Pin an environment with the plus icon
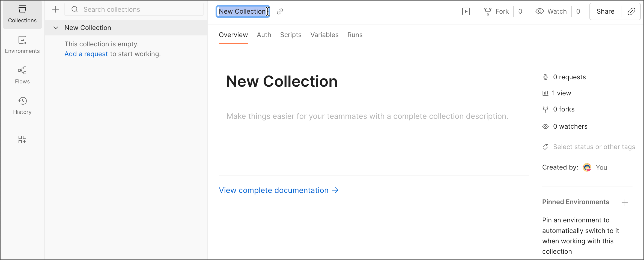 click(625, 202)
